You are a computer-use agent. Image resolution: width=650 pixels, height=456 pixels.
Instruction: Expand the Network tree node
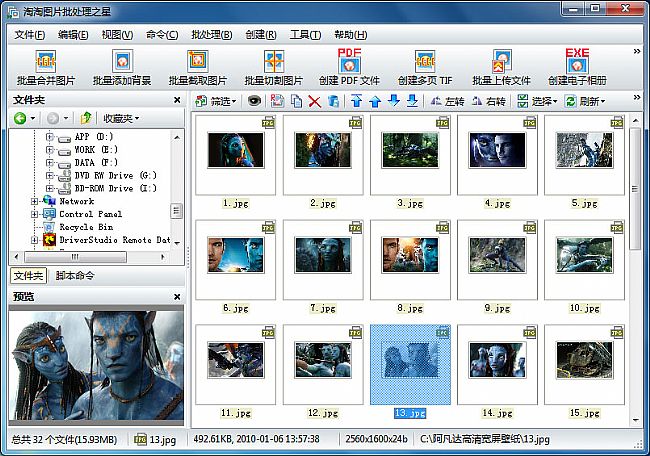pyautogui.click(x=34, y=201)
